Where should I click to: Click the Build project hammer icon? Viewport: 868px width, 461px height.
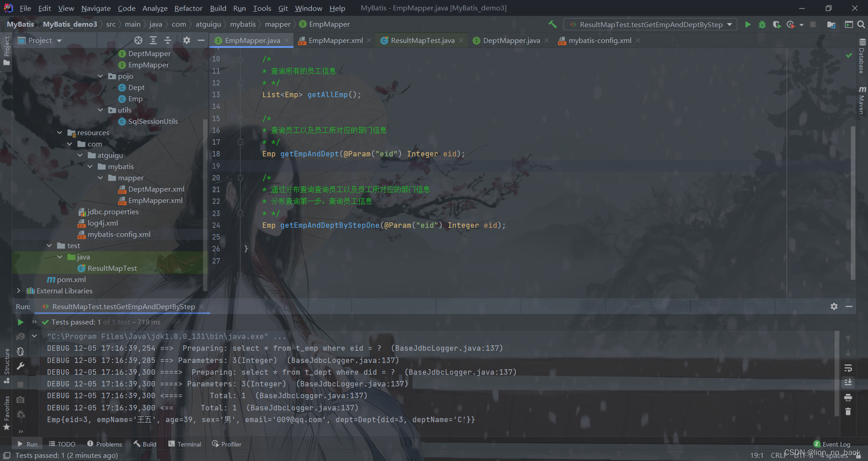pyautogui.click(x=552, y=24)
